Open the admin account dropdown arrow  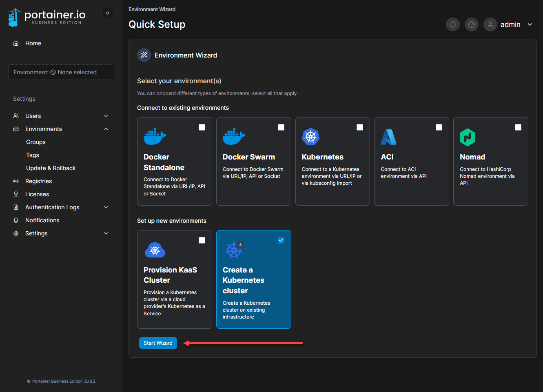coord(530,24)
